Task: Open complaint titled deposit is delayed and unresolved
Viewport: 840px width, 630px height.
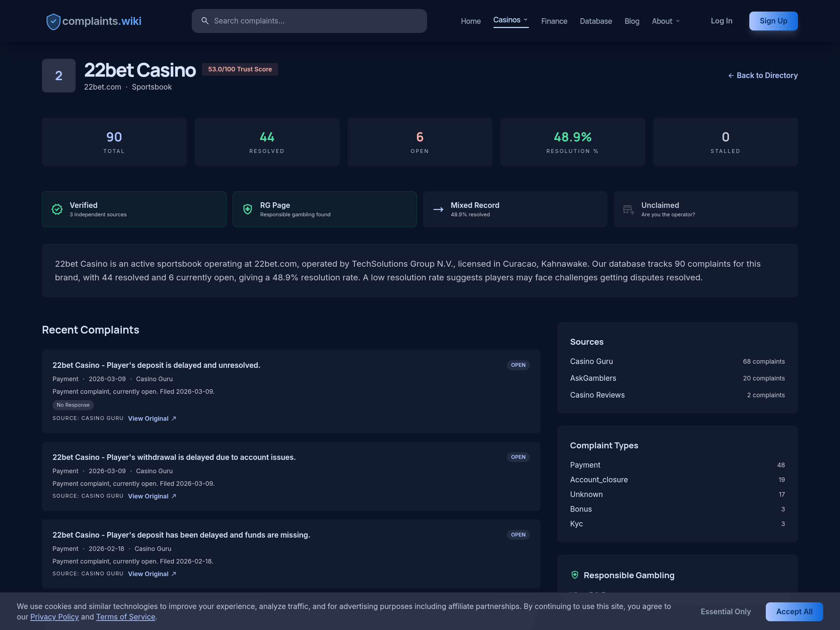Action: 156,365
